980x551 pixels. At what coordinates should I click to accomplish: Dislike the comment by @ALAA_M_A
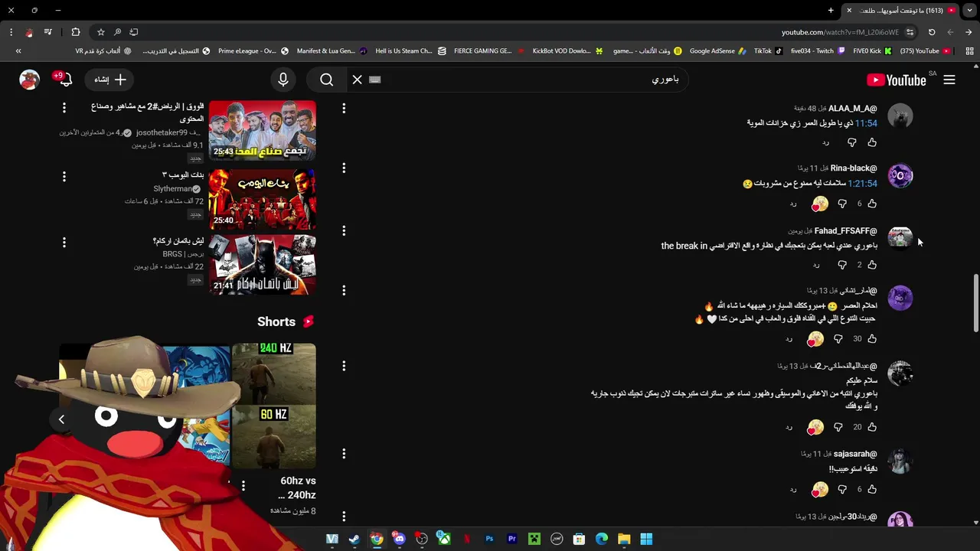coord(851,142)
